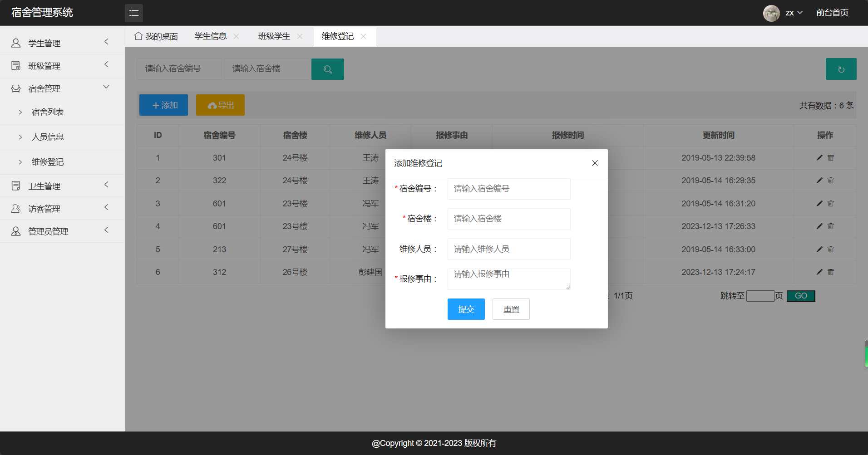The image size is (868, 455).
Task: Delete row 4 with trash icon
Action: click(831, 226)
